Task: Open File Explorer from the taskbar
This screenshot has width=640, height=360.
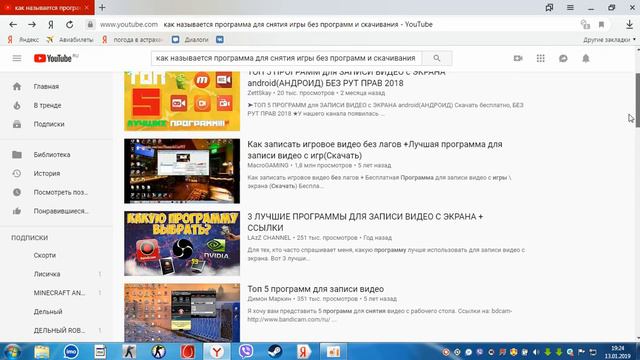Action: click(42, 351)
